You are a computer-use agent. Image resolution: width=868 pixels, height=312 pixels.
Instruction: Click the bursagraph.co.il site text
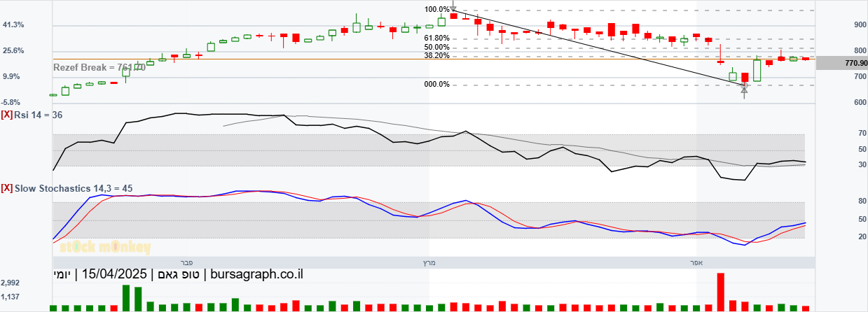pos(256,274)
